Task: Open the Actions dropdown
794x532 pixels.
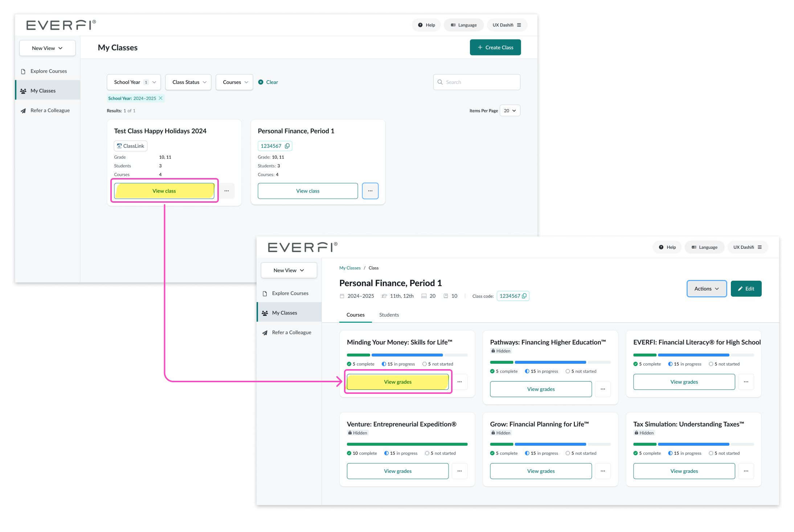Action: tap(706, 289)
